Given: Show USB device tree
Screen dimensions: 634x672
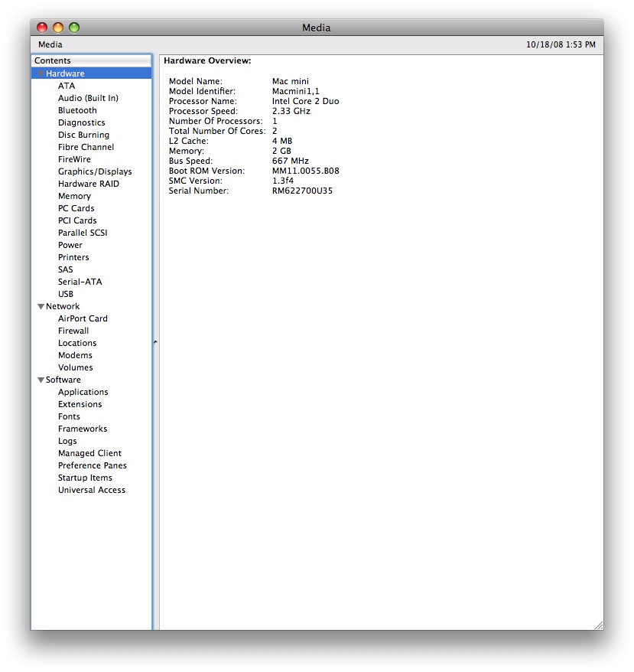Looking at the screenshot, I should click(66, 294).
